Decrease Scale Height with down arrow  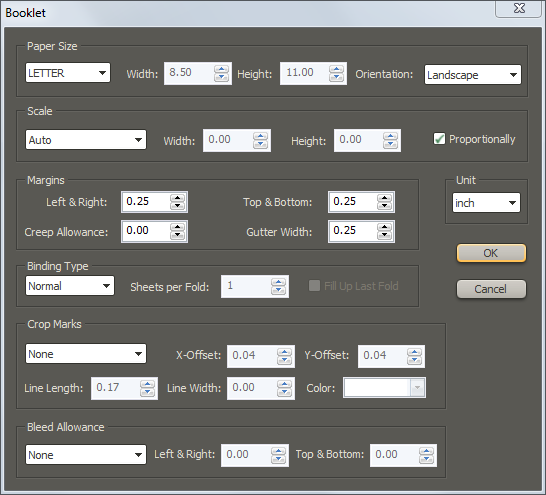(x=390, y=144)
